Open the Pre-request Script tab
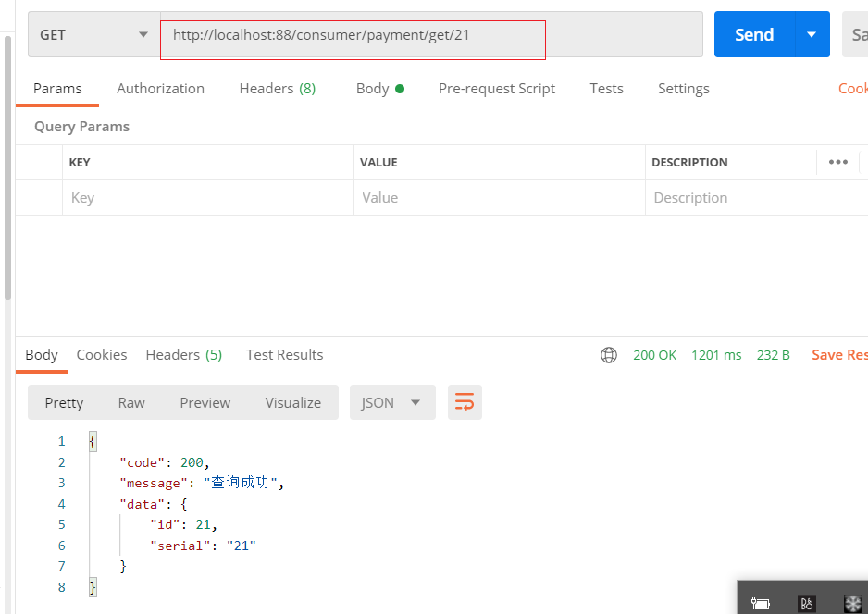Image resolution: width=868 pixels, height=614 pixels. pyautogui.click(x=497, y=89)
